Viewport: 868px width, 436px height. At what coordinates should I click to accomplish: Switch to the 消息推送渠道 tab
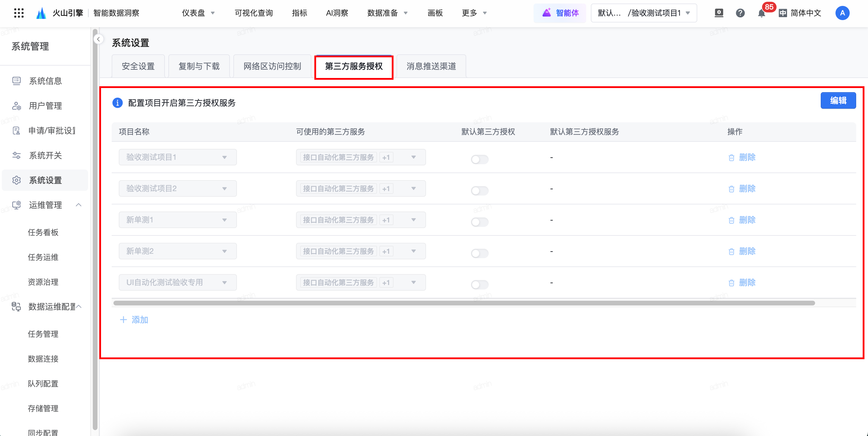pos(431,66)
